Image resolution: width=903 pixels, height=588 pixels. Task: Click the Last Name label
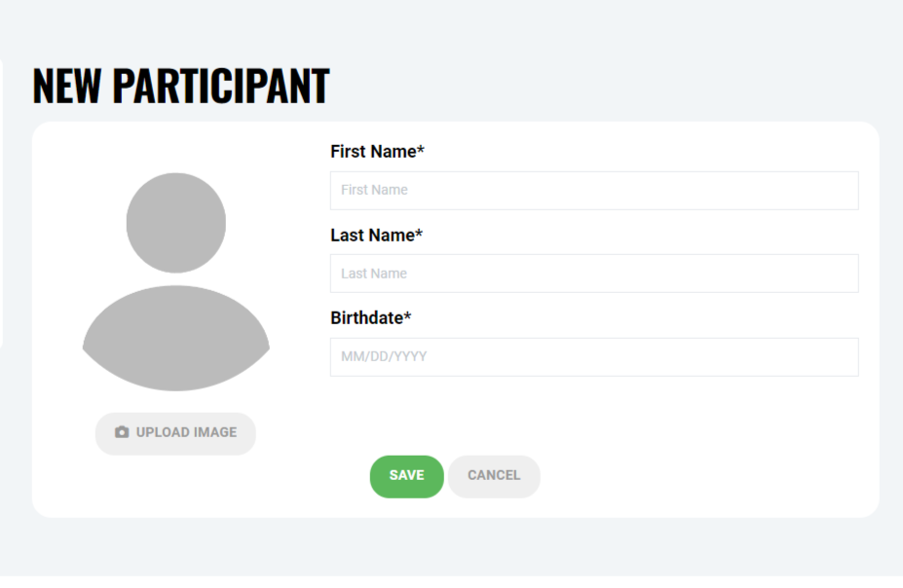372,236
